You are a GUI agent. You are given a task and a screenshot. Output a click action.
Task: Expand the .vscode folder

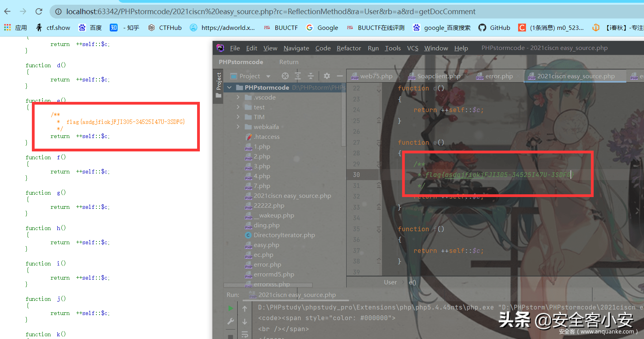[x=238, y=97]
